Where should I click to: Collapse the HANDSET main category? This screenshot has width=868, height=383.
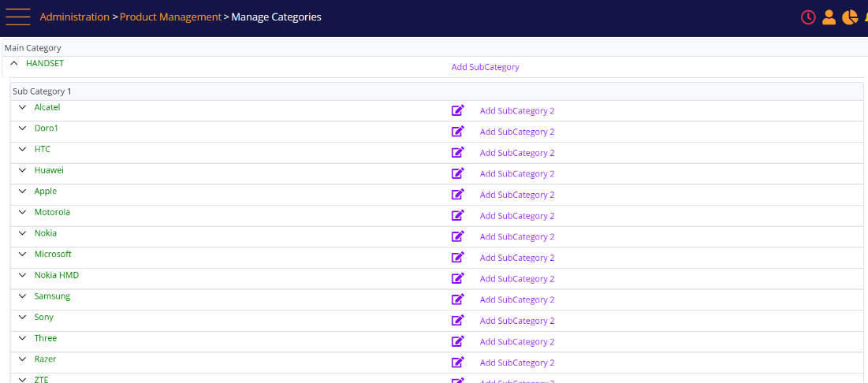(14, 64)
